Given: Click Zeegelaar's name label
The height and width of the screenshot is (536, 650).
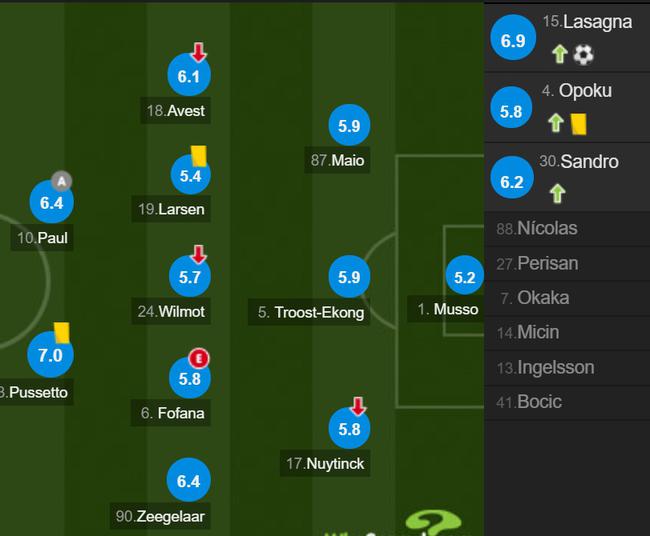Looking at the screenshot, I should (x=160, y=516).
